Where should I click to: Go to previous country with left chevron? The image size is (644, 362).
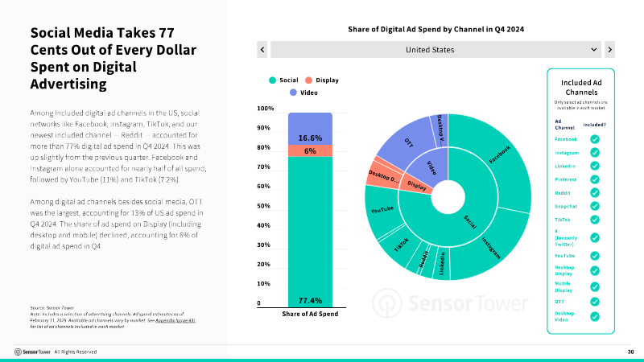tap(262, 50)
